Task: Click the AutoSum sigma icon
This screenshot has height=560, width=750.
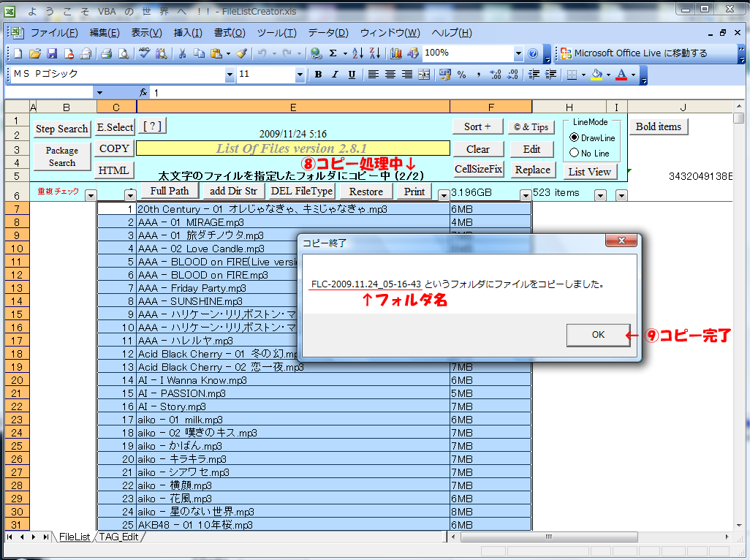Action: click(x=333, y=53)
